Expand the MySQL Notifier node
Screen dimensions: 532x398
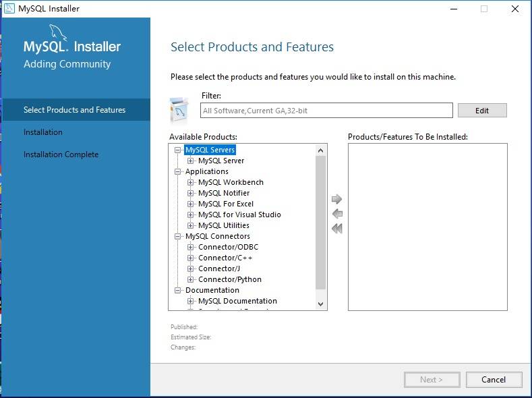[x=190, y=194]
